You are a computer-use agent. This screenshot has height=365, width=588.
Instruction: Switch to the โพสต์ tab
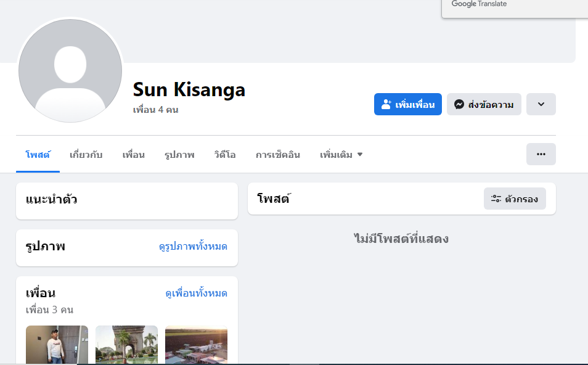point(38,155)
